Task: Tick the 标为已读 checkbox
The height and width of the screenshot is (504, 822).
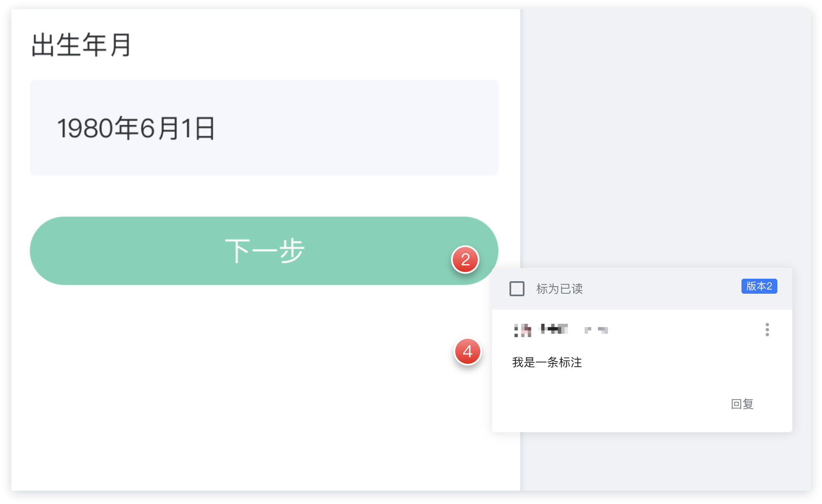Action: 517,288
